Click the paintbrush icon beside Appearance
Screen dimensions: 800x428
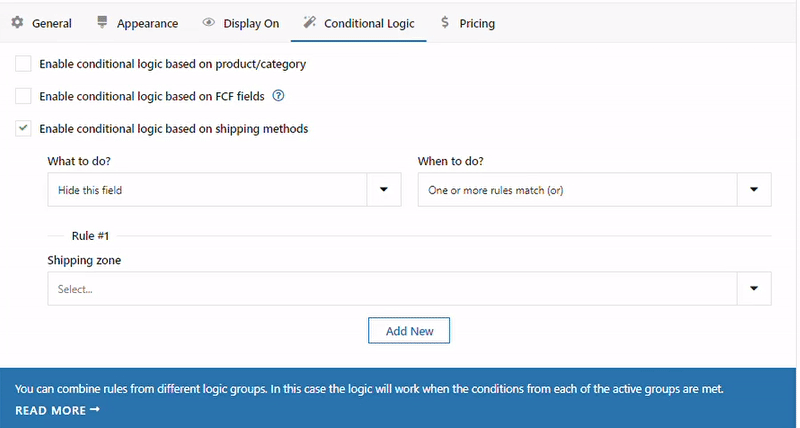pyautogui.click(x=103, y=22)
